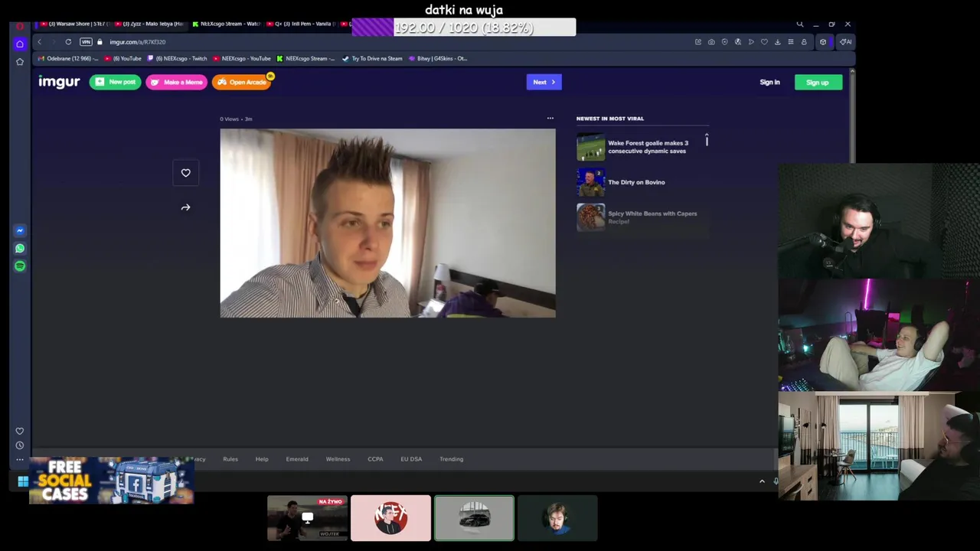
Task: Switch to the Zyzz - Malo Tebya tab
Action: click(x=150, y=24)
